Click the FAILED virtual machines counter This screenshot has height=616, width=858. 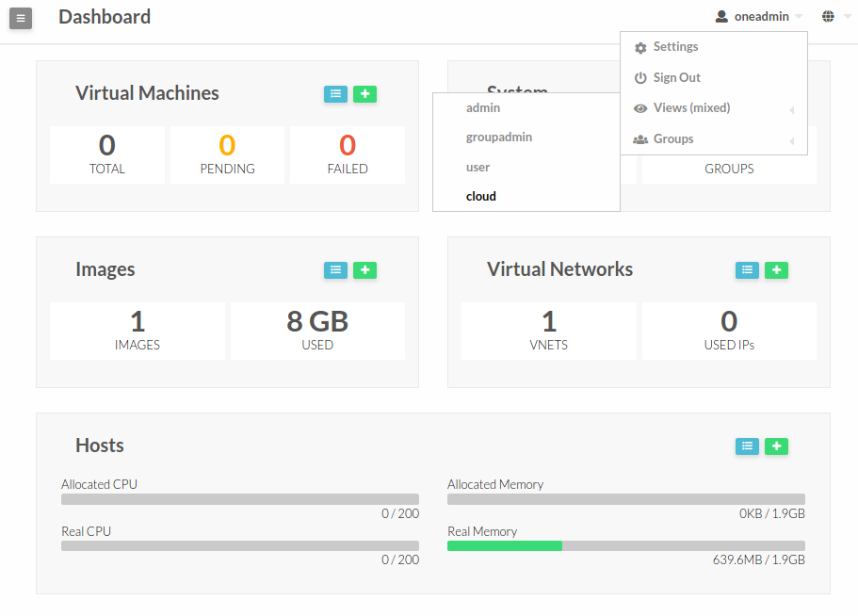coord(348,154)
